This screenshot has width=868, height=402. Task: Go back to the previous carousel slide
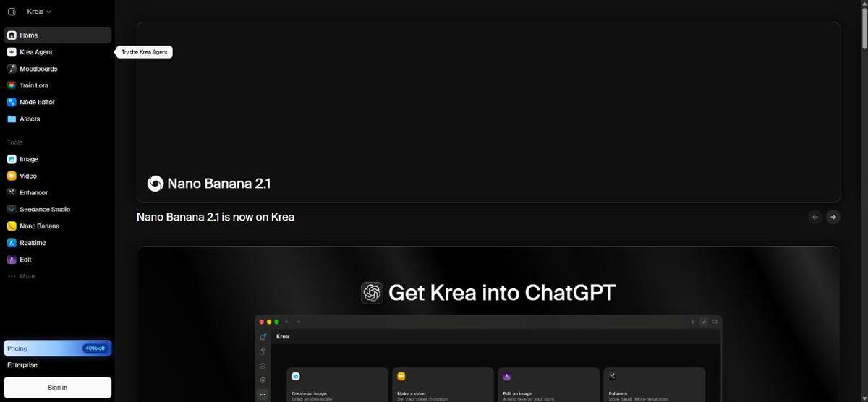tap(815, 217)
